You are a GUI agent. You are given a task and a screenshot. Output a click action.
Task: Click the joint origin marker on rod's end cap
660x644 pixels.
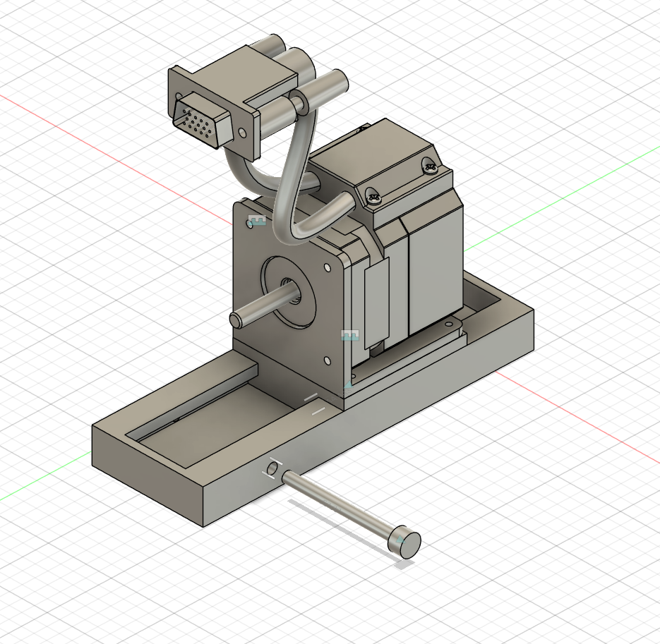pyautogui.click(x=402, y=542)
